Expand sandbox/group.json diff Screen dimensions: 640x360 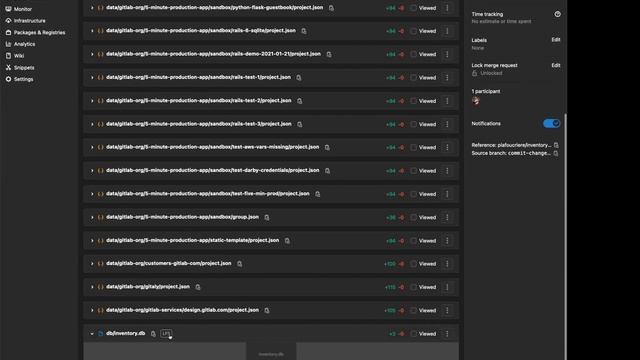(92, 217)
